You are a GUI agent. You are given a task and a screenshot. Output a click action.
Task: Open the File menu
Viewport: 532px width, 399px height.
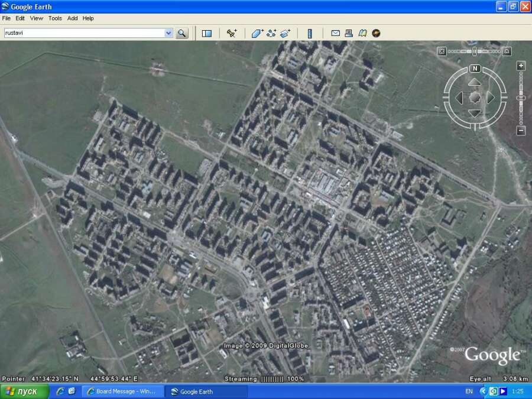coord(7,18)
